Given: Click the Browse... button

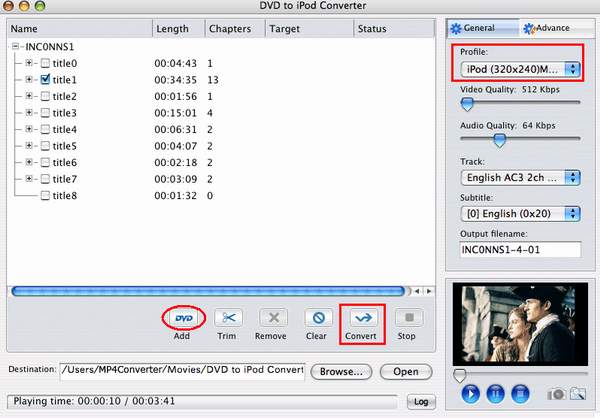Looking at the screenshot, I should point(341,372).
